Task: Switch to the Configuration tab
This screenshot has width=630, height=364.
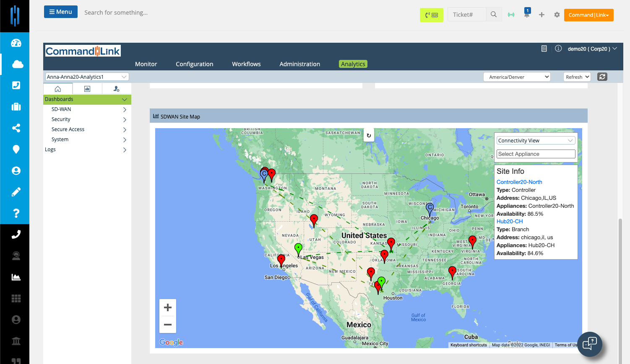Action: 195,64
